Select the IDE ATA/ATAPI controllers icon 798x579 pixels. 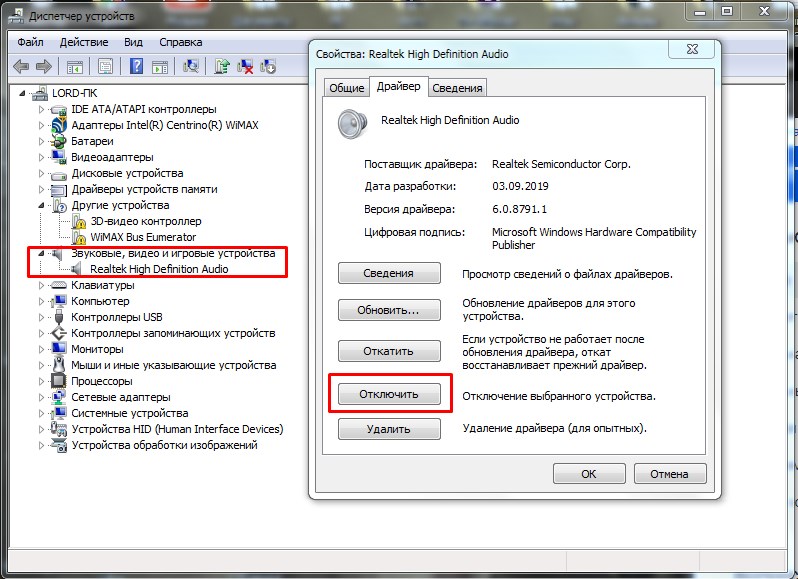59,109
